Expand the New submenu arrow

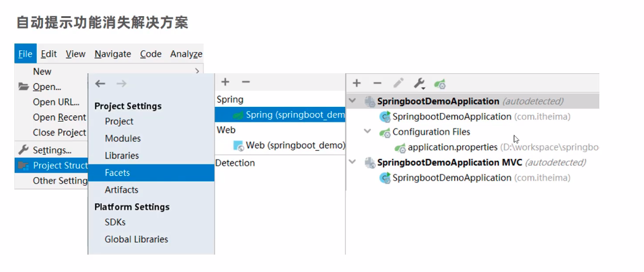coord(197,71)
